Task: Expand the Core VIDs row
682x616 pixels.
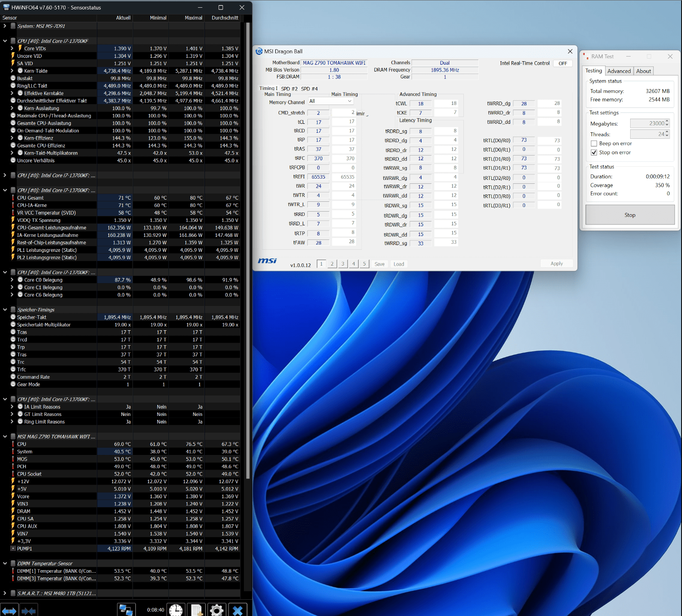Action: (x=12, y=48)
